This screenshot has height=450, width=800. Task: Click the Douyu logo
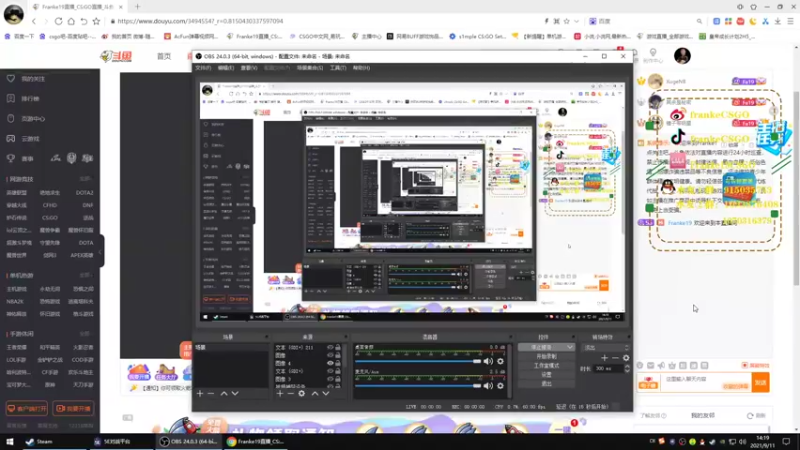tap(116, 56)
